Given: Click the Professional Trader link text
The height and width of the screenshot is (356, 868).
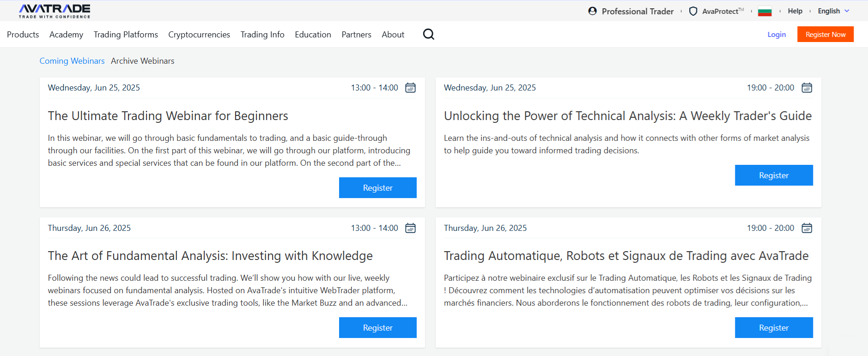Looking at the screenshot, I should coord(637,12).
